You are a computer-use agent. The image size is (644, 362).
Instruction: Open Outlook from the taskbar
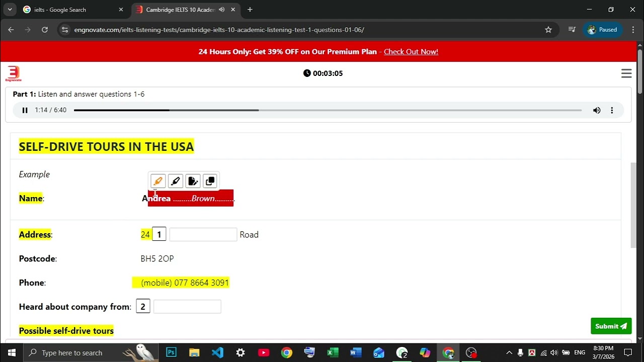(379, 352)
